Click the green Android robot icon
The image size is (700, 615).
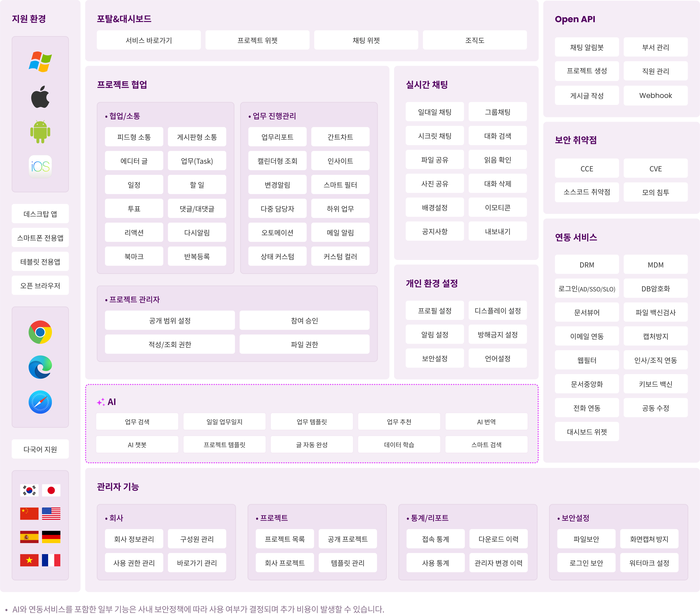[x=40, y=132]
